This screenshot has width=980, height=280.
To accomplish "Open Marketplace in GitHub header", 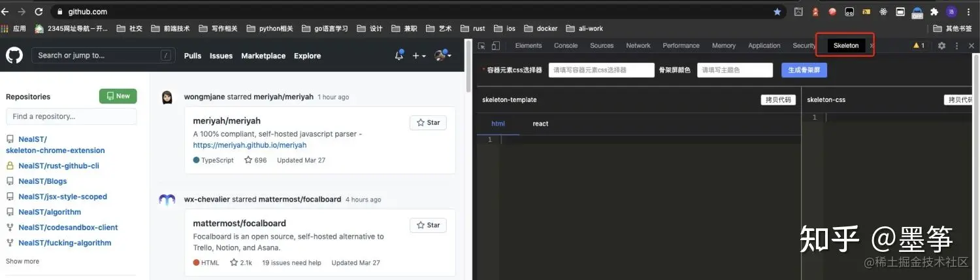I will pyautogui.click(x=263, y=56).
